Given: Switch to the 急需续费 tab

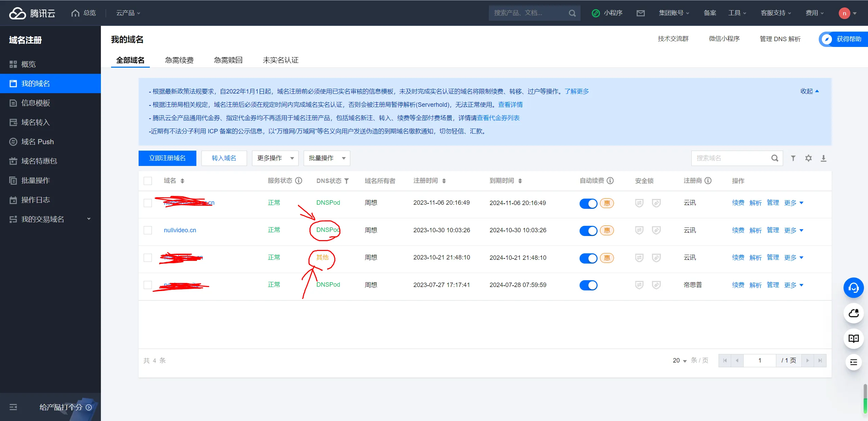Looking at the screenshot, I should click(179, 60).
